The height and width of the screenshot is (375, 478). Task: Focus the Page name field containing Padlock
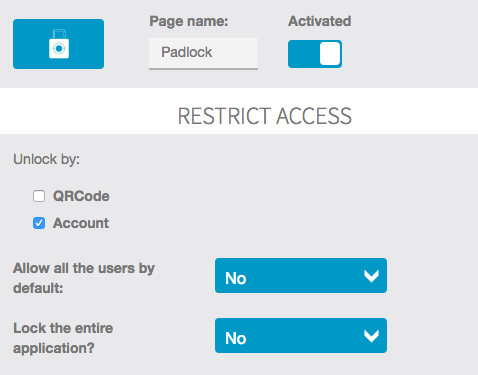[203, 53]
